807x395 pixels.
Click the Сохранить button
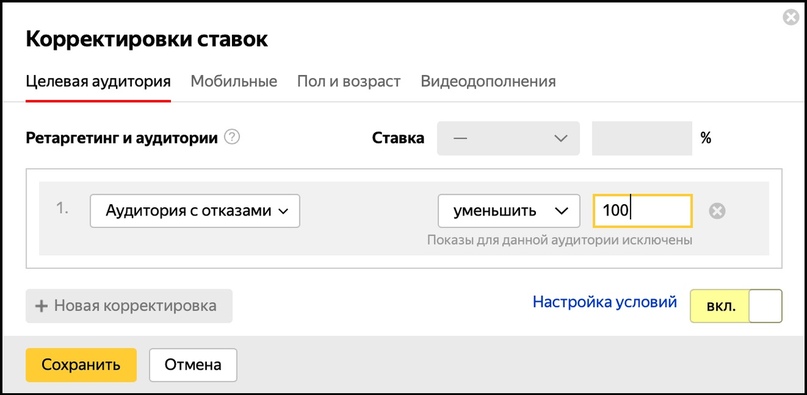click(81, 365)
